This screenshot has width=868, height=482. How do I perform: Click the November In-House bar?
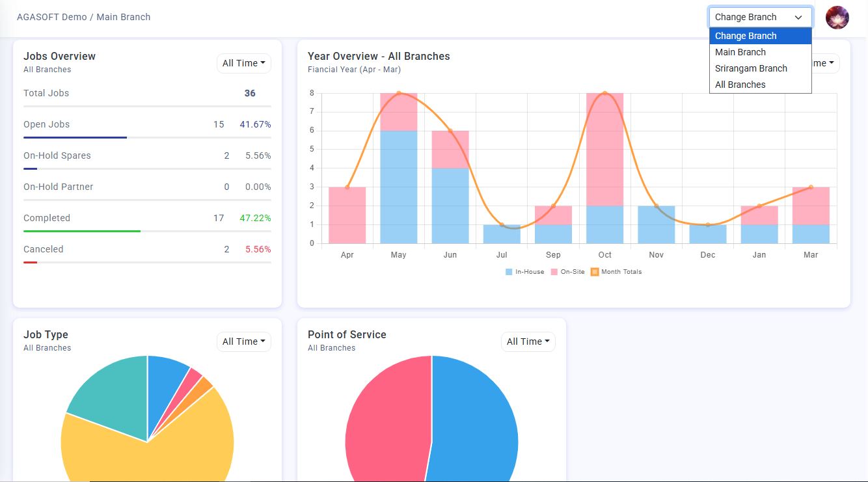pos(656,224)
